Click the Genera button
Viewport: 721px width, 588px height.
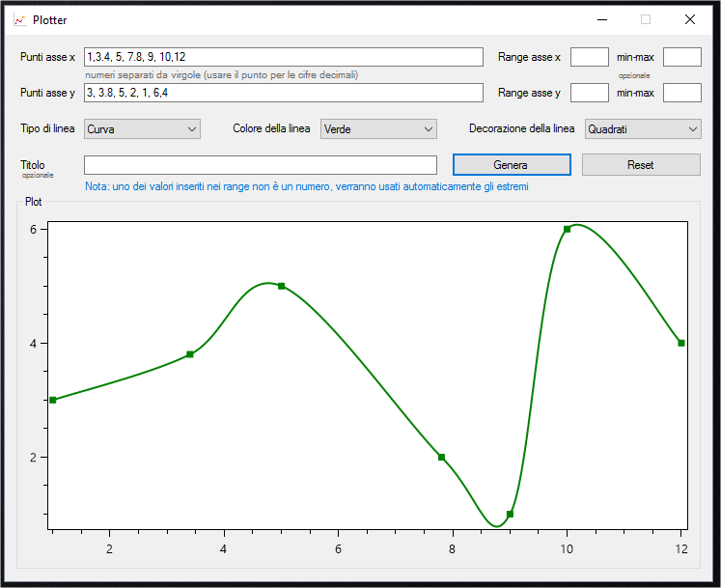(x=512, y=165)
